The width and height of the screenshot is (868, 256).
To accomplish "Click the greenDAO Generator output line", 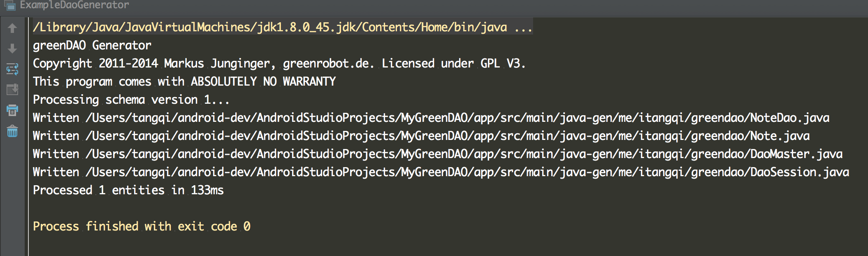I will [x=92, y=45].
